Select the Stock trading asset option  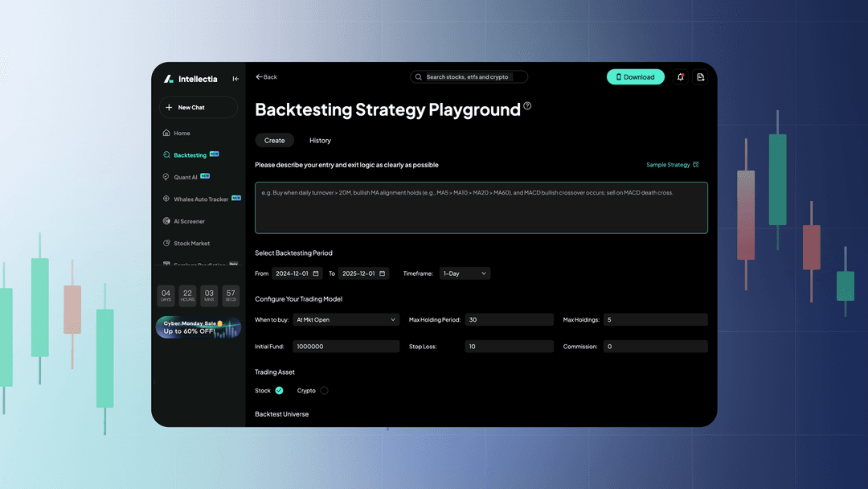[279, 391]
